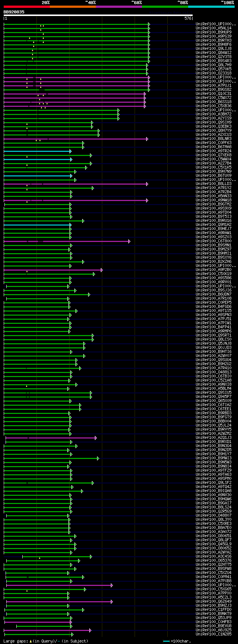The image size is (238, 644).
Task: Select the UniRef100_B8LNR3 label
Action: (x=213, y=139)
